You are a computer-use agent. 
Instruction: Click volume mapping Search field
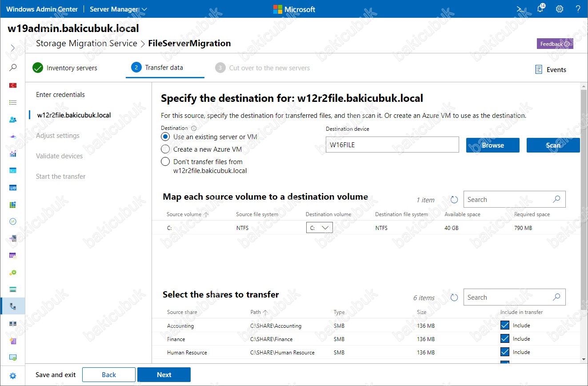[x=515, y=200]
